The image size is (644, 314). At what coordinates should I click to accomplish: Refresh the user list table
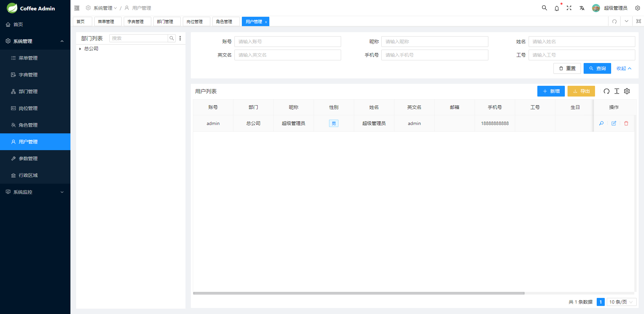tap(606, 91)
